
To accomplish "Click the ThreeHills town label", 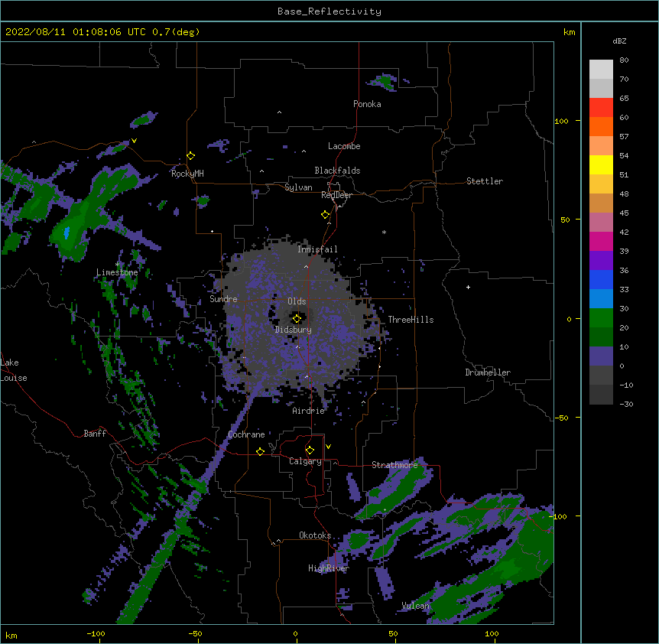I will (x=411, y=320).
